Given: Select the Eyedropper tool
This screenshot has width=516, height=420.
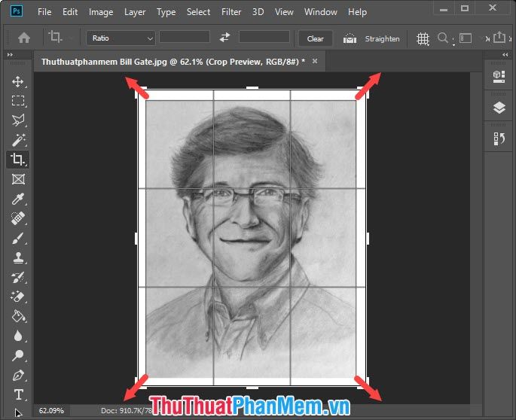Looking at the screenshot, I should (18, 199).
